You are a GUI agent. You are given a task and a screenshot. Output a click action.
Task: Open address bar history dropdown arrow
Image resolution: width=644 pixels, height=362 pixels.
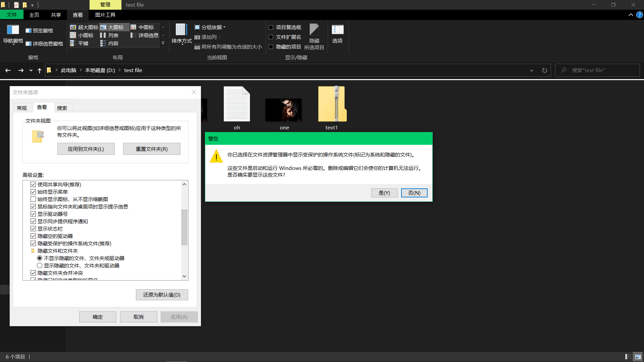tap(531, 70)
